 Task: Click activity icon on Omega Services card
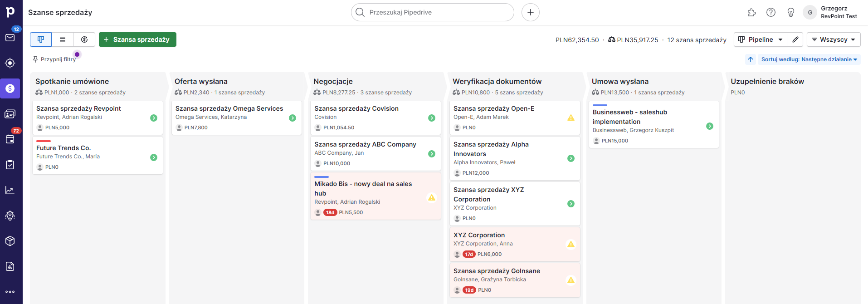(x=293, y=118)
